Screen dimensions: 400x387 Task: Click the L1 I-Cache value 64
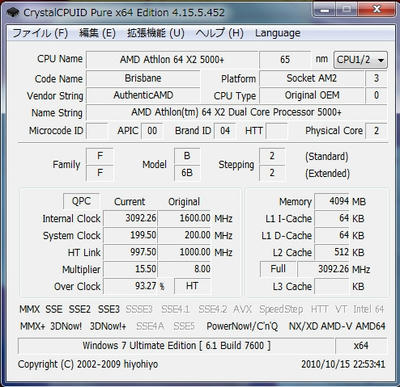(x=332, y=218)
